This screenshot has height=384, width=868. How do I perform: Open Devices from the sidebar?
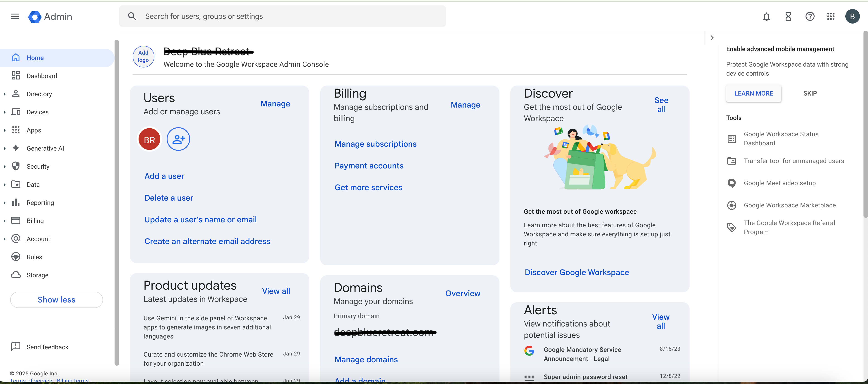(57, 112)
